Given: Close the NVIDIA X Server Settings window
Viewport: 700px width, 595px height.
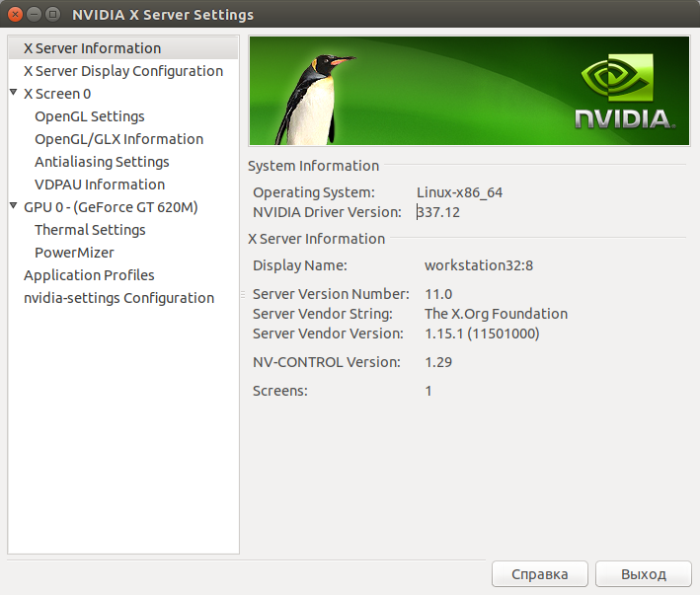Looking at the screenshot, I should tap(15, 14).
